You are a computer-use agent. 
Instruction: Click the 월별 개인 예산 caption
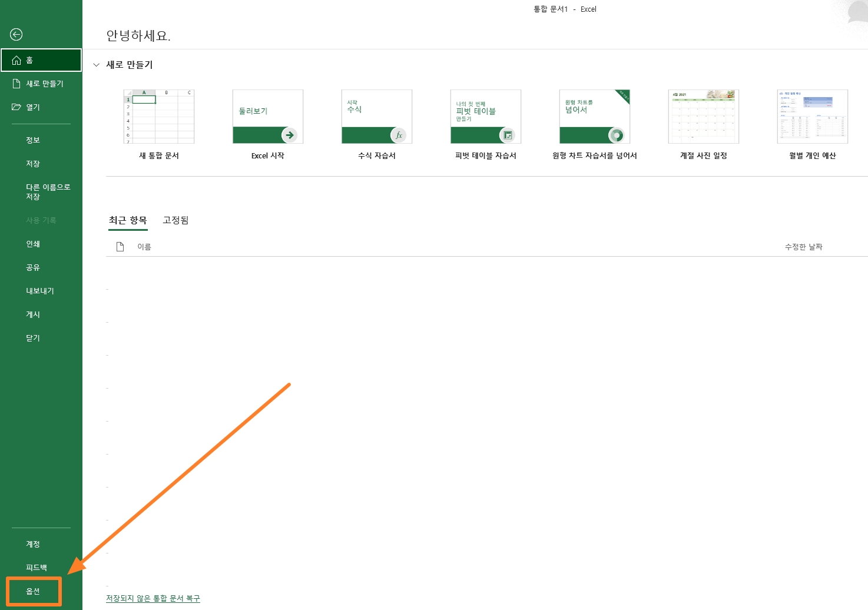coord(813,155)
